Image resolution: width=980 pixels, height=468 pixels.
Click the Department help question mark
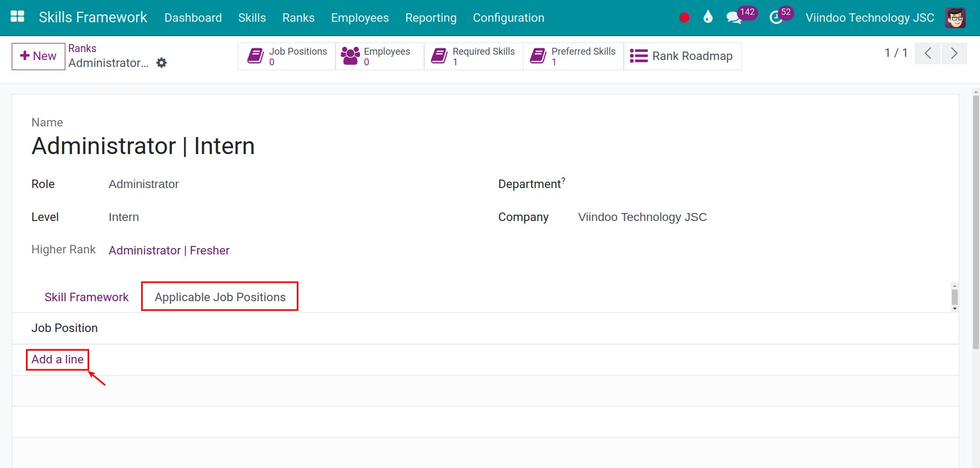click(x=563, y=181)
